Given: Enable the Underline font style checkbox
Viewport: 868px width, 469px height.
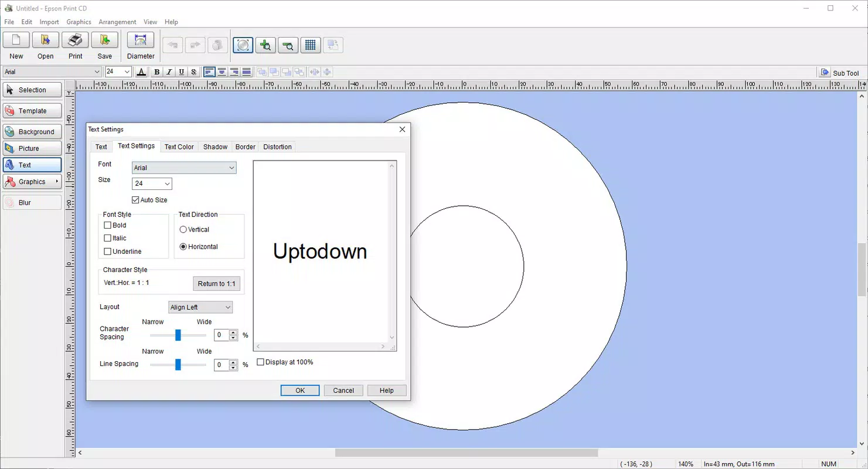Looking at the screenshot, I should coord(107,252).
